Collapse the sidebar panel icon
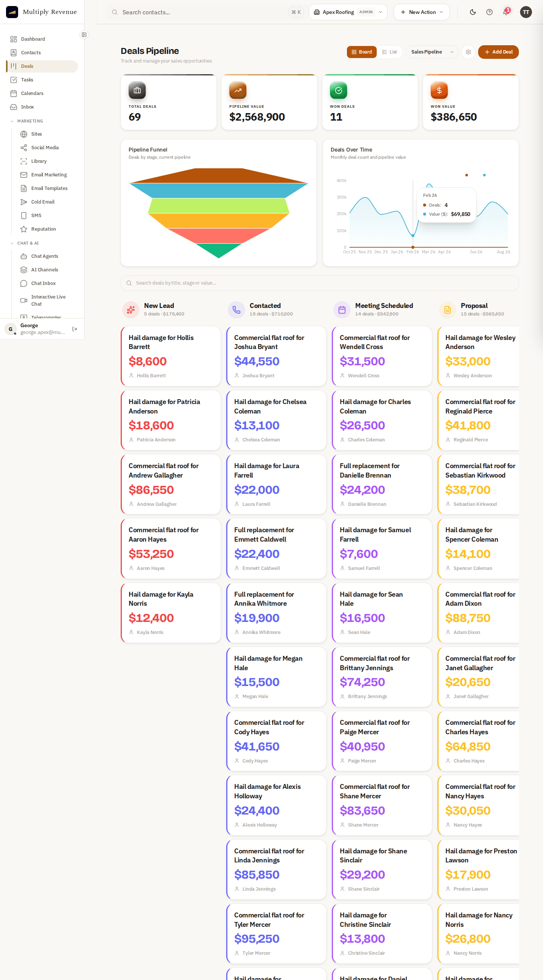Viewport: 543px width, 980px height. click(84, 35)
